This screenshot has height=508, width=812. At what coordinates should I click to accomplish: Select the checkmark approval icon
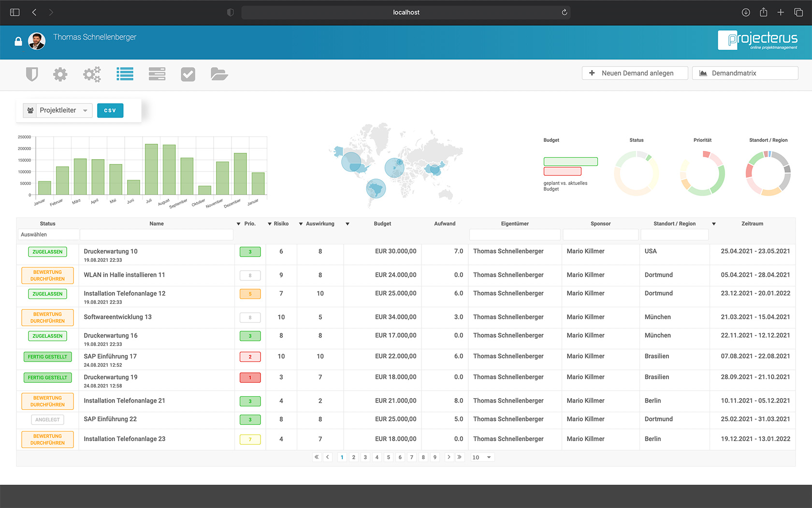[188, 74]
